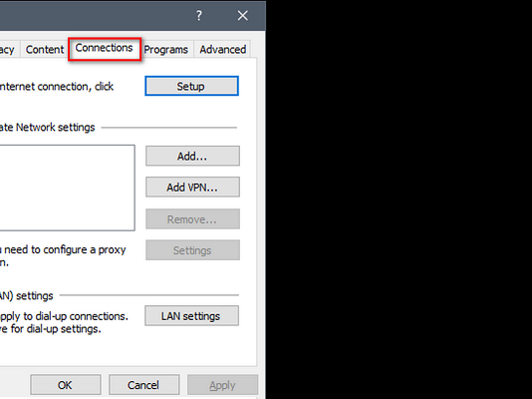Switch to the Content tab
532x399 pixels.
point(45,50)
